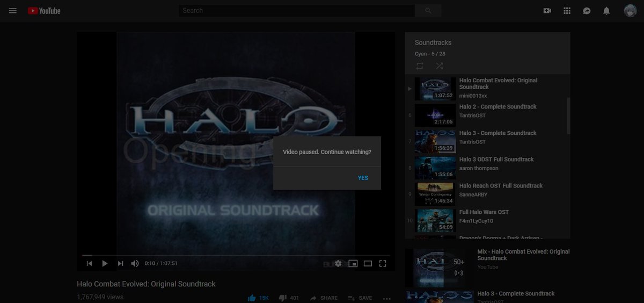
Task: Enter full screen mode
Action: [383, 263]
